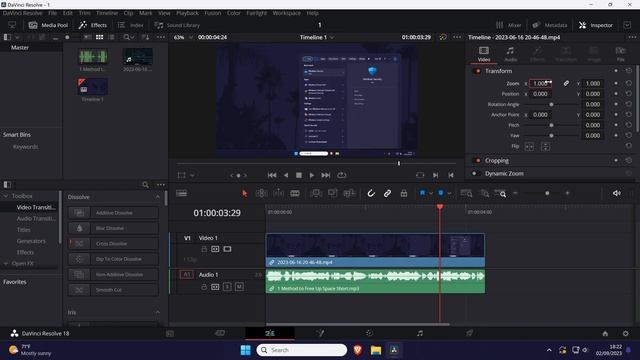Viewport: 640px width, 360px height.
Task: Collapse the Toolbox tree
Action: 6,196
